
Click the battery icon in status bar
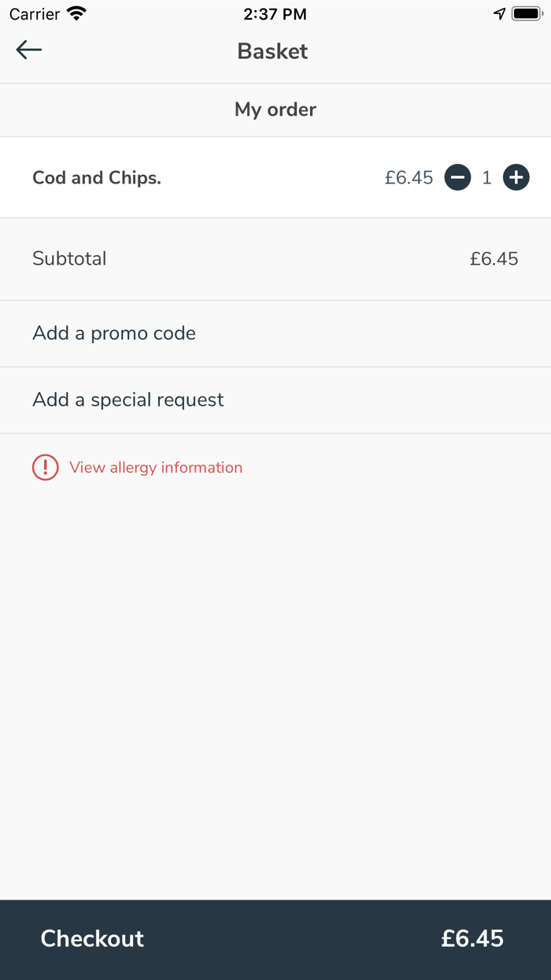click(527, 13)
